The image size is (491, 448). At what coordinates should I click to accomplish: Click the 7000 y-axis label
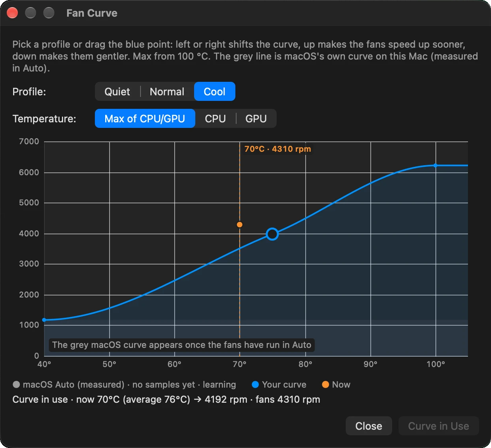(29, 141)
